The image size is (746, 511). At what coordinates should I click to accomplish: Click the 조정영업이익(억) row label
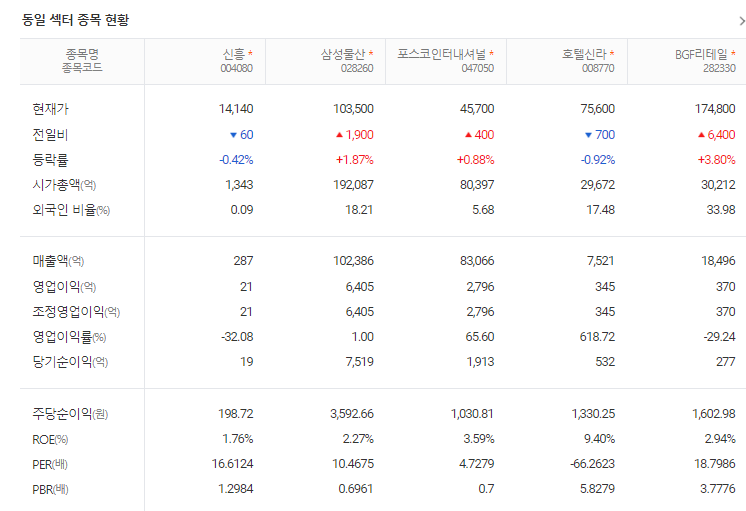(x=76, y=312)
